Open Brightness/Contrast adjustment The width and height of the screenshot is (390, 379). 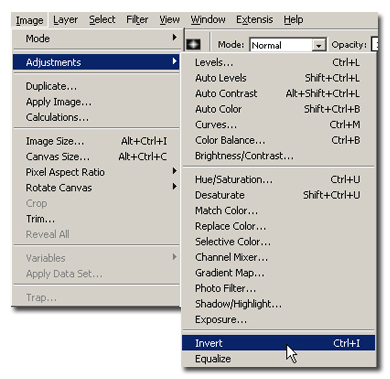point(278,156)
